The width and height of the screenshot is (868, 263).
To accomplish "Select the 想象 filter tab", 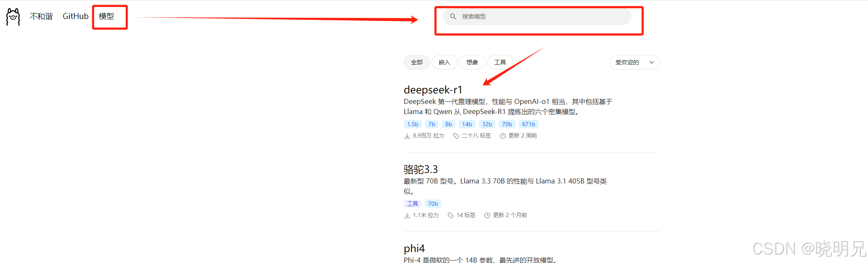I will point(473,62).
